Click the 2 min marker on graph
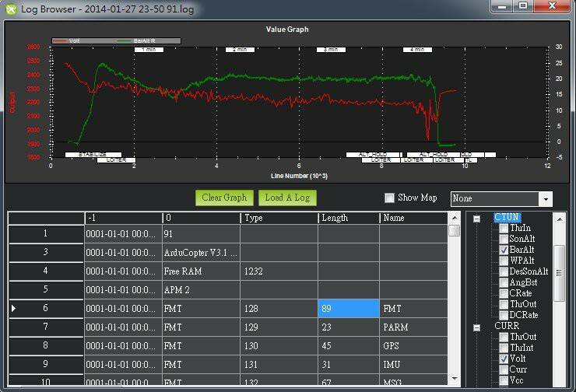Screen dimensions: 576x392 240,49
